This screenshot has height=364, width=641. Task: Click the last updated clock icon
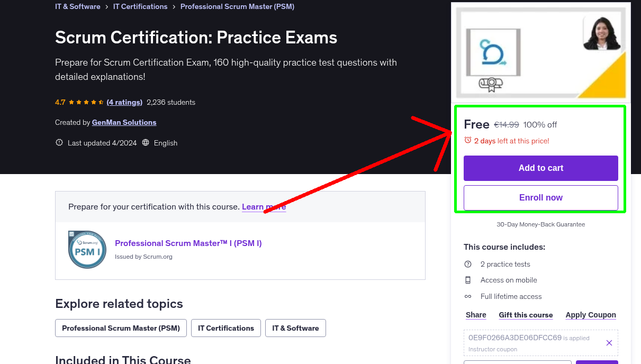59,142
